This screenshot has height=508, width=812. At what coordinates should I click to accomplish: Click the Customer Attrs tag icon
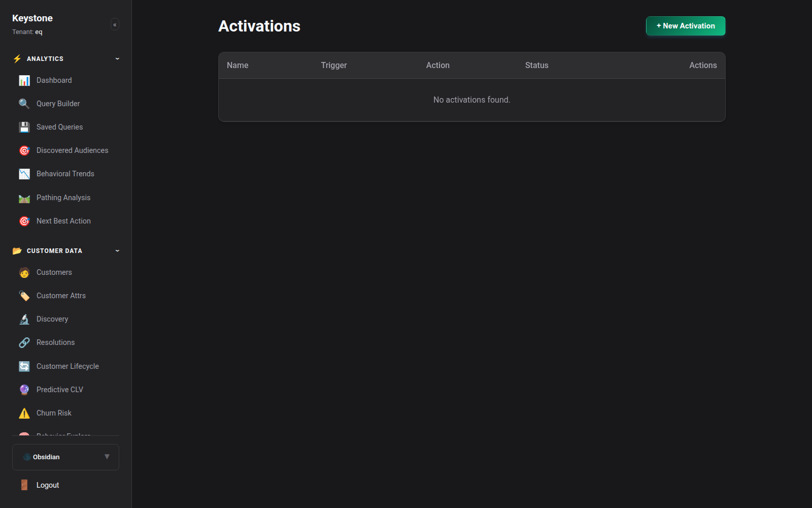coord(24,296)
